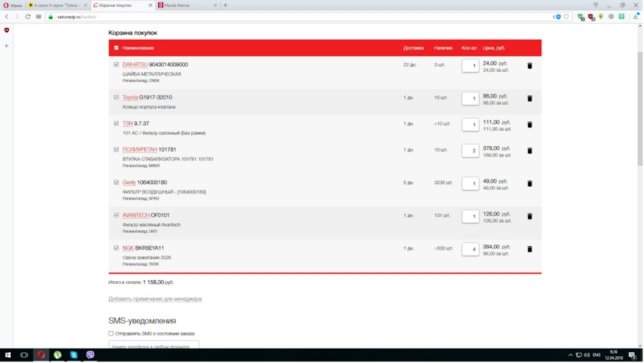The image size is (644, 363).
Task: Open the taskbar clock and date
Action: [614, 355]
